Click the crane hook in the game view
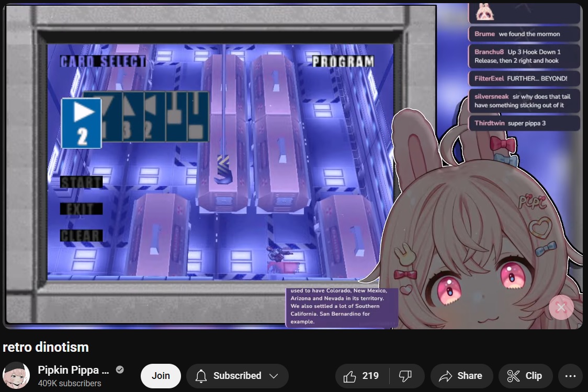 pos(223,169)
